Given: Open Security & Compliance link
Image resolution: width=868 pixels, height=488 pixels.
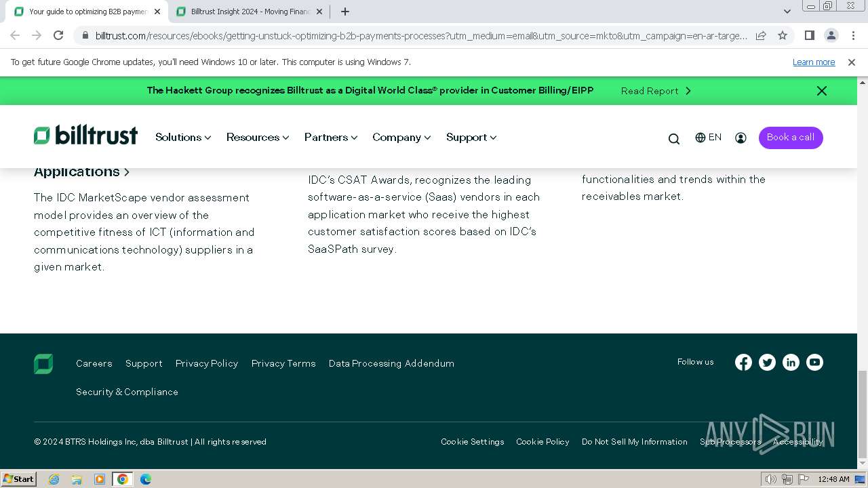Looking at the screenshot, I should (127, 392).
